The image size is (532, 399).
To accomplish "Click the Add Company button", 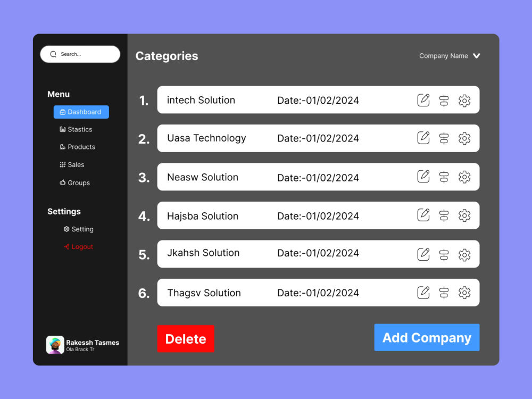I will click(427, 338).
